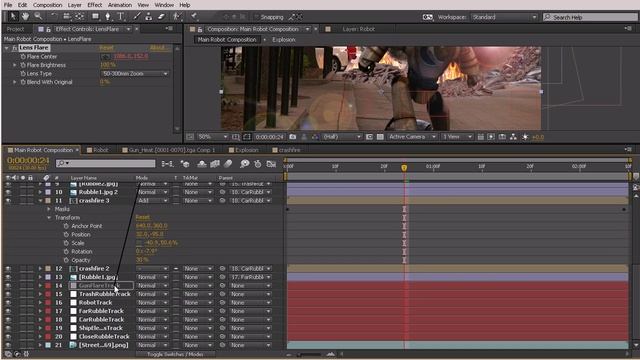Click the Flare Center crosshair point button
The width and height of the screenshot is (640, 360).
[106, 56]
